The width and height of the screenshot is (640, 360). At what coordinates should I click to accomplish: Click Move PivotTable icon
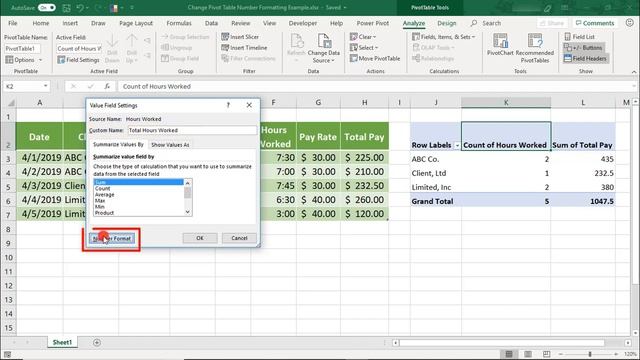click(x=353, y=59)
